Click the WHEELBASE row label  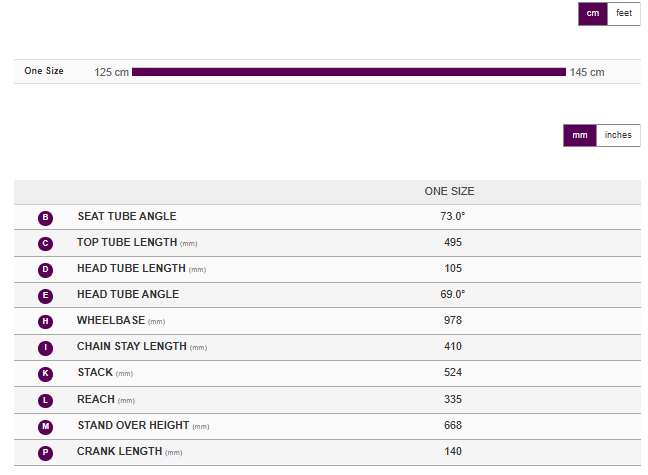[x=110, y=321]
